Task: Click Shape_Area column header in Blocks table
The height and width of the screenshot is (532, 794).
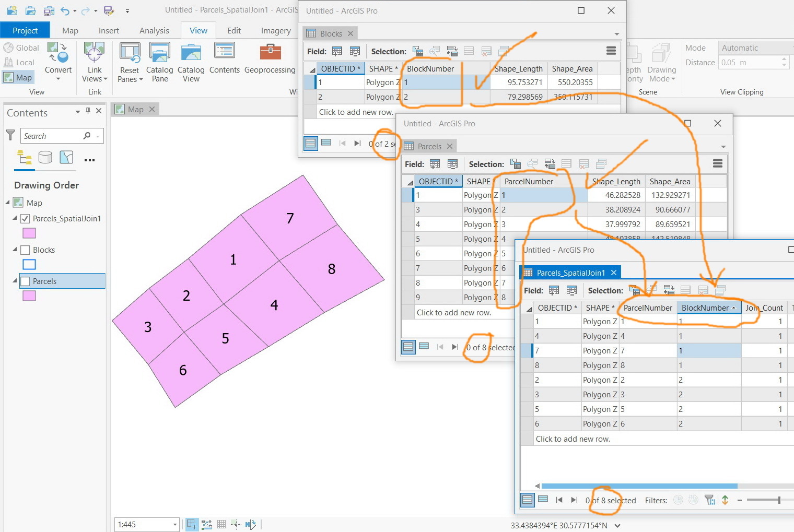Action: click(x=572, y=68)
